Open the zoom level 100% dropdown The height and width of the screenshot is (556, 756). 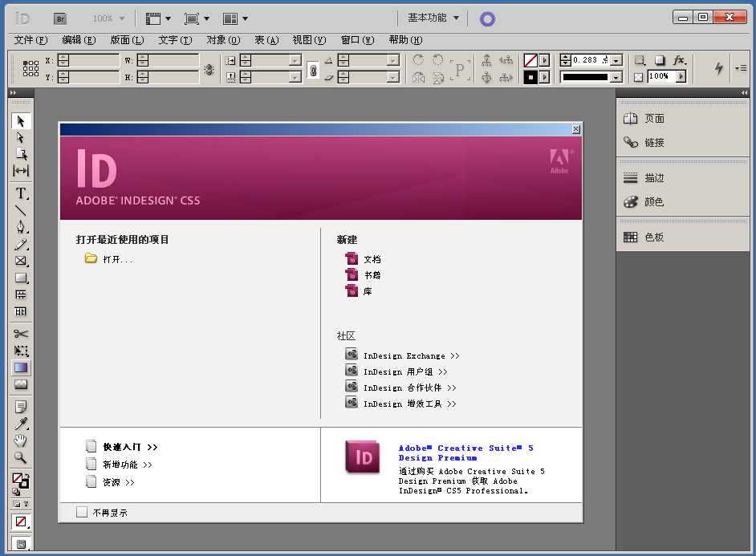[122, 18]
